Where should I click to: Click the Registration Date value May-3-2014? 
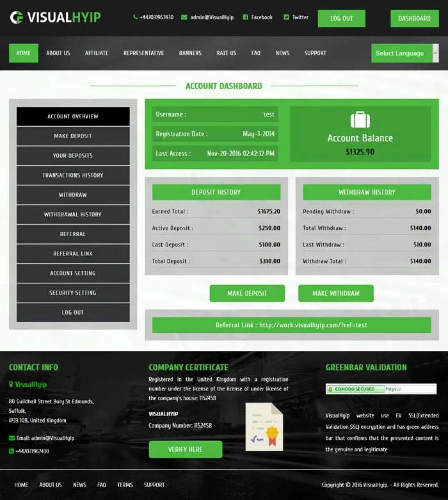[258, 134]
